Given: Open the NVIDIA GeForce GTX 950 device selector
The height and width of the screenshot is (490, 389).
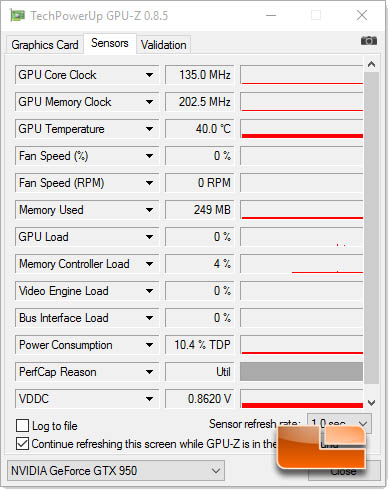Looking at the screenshot, I should coord(116,471).
